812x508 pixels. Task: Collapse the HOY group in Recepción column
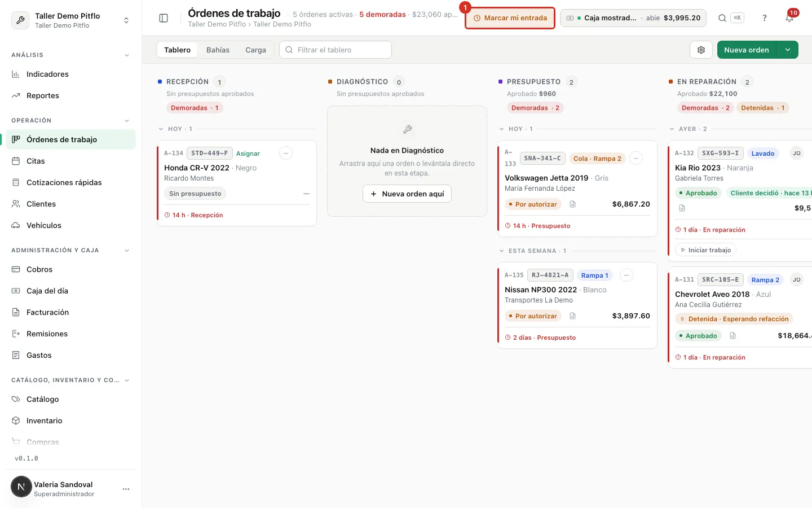pos(161,129)
